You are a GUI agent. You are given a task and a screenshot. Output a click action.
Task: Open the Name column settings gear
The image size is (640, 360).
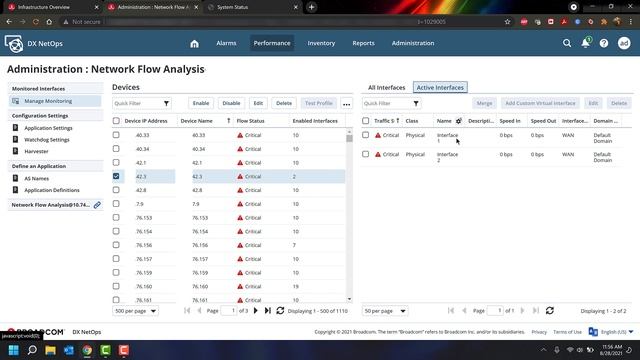[x=458, y=121]
